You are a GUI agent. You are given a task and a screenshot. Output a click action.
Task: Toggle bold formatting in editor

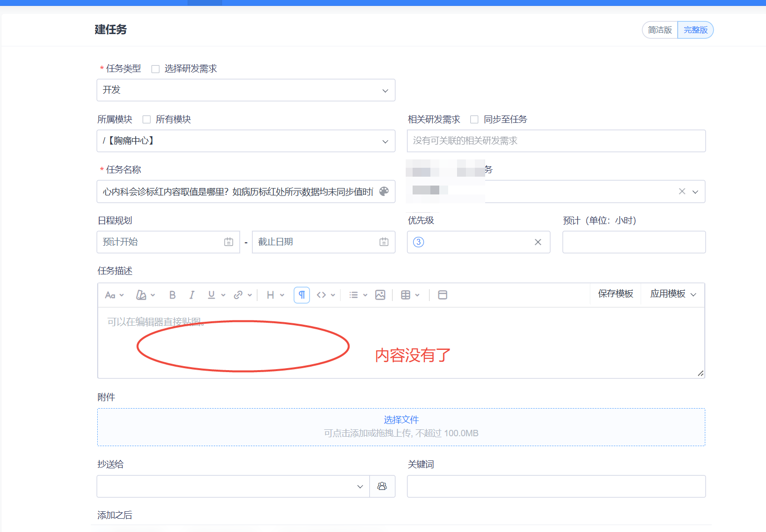172,295
